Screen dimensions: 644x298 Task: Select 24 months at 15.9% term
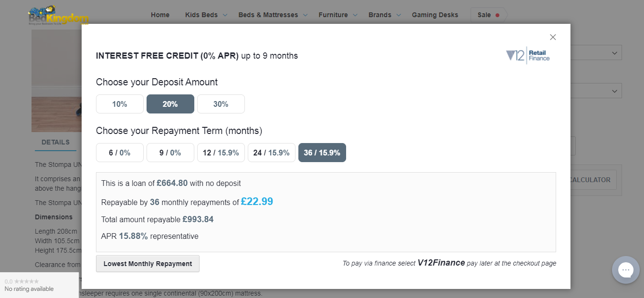tap(272, 153)
